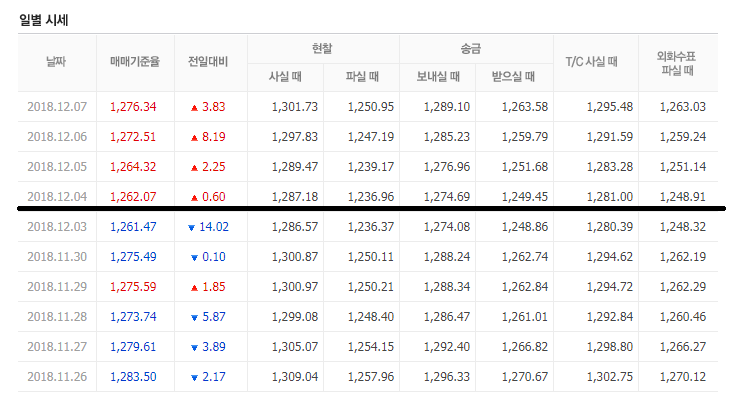736x402 pixels.
Task: Click the remittance send rate 1,296.33
Action: point(447,377)
